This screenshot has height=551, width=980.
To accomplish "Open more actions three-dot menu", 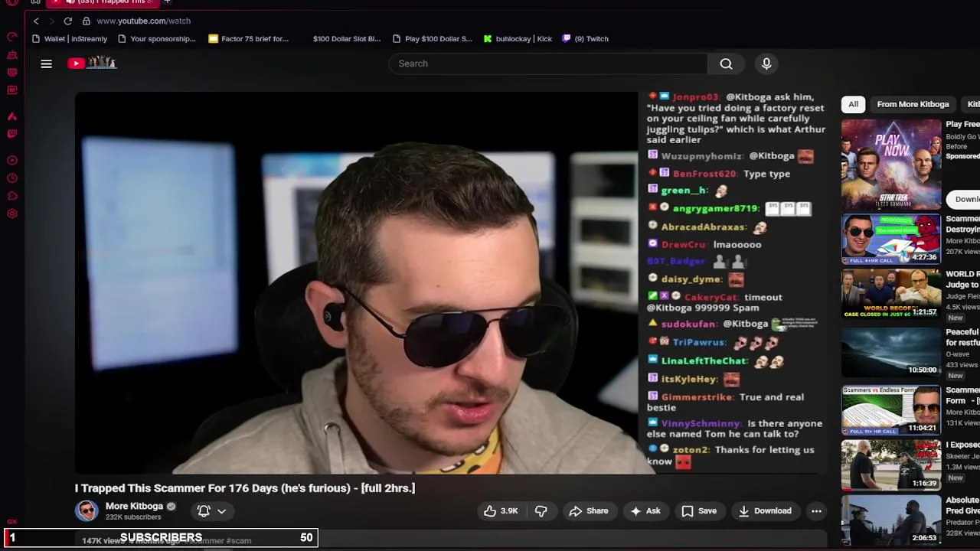I will (816, 511).
